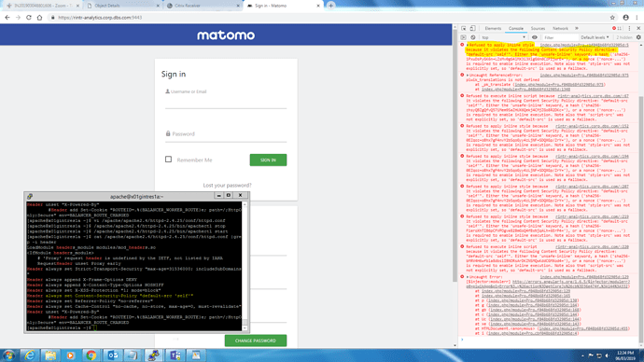Click the SIGN IN button

(x=268, y=160)
